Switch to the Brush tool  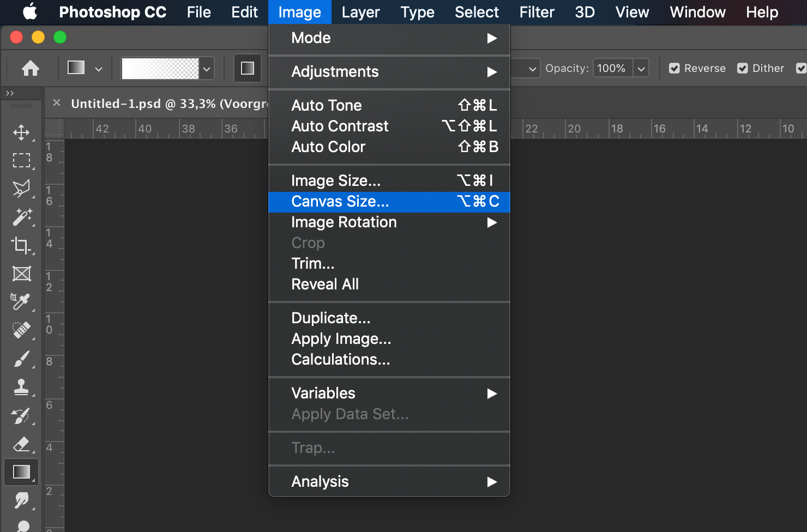pos(21,359)
